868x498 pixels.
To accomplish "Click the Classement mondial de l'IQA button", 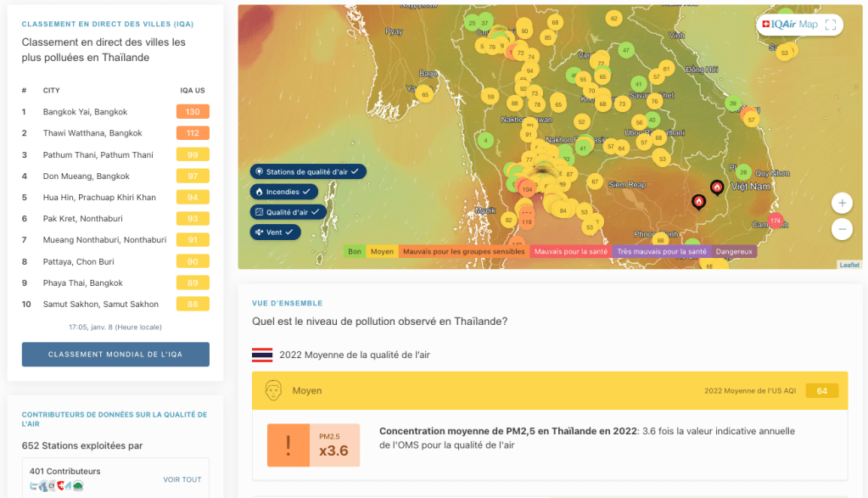I will click(115, 355).
